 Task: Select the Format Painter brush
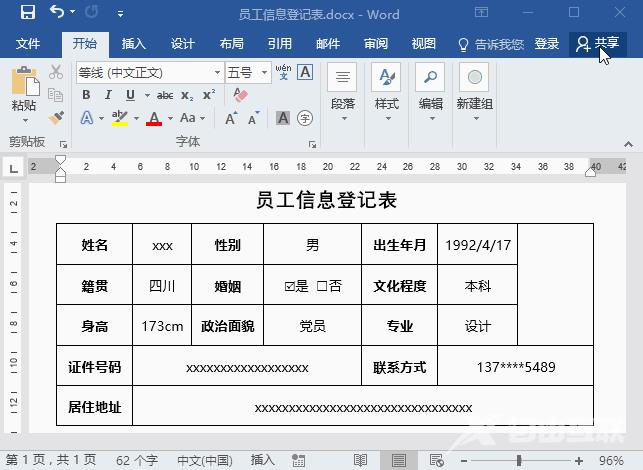point(56,117)
